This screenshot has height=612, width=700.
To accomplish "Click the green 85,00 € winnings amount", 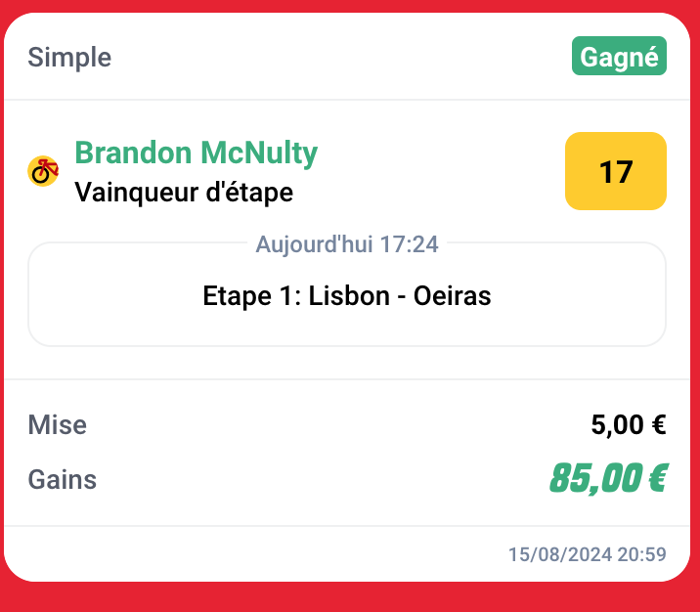I will pos(607,479).
